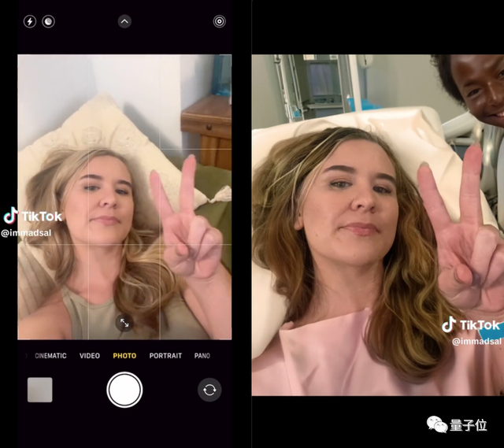Click the WeChat icon watermark
504x448 pixels.
pyautogui.click(x=437, y=424)
